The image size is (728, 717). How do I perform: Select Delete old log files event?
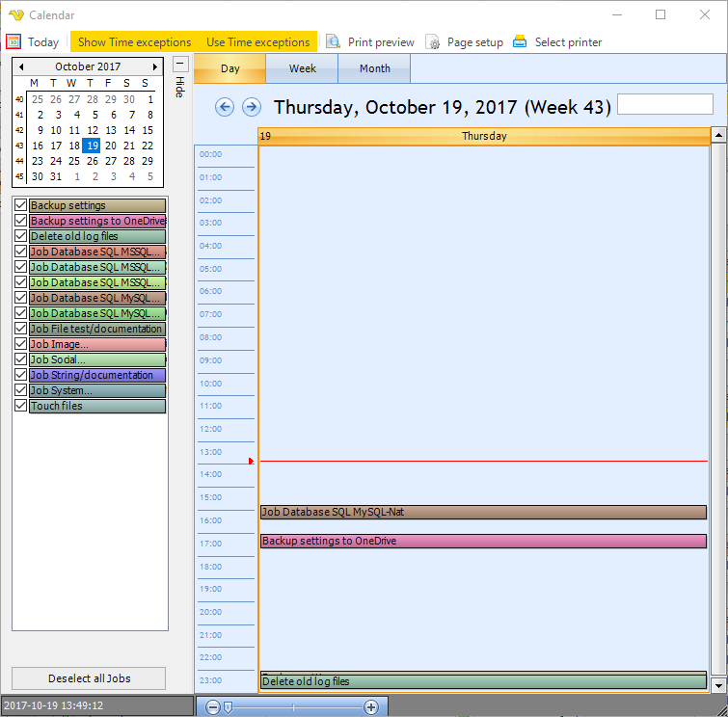click(x=483, y=681)
